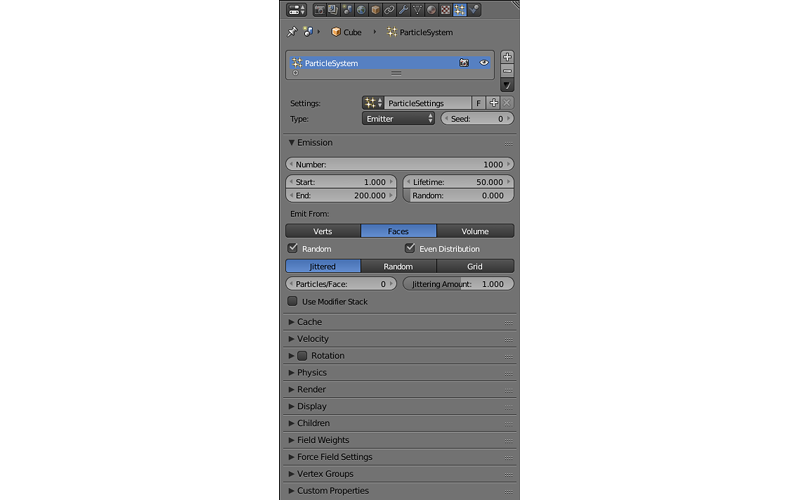Toggle ParticleSystem viewport visibility eye

coord(484,63)
